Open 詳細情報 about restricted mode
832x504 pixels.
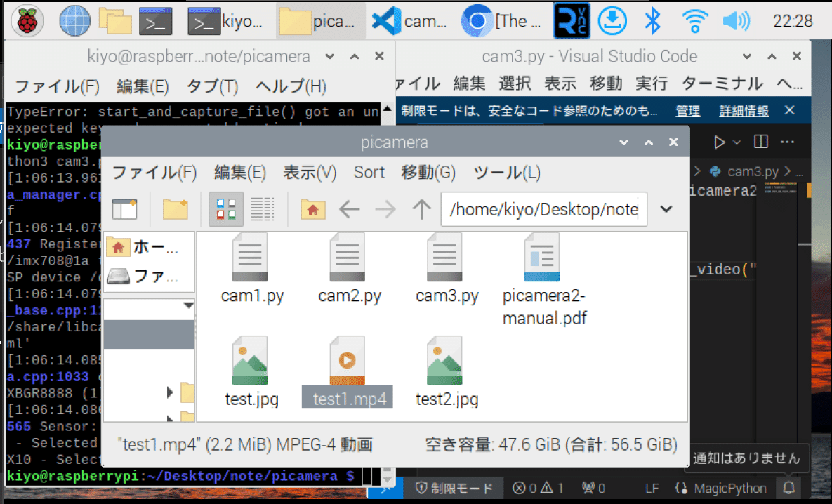tap(743, 111)
